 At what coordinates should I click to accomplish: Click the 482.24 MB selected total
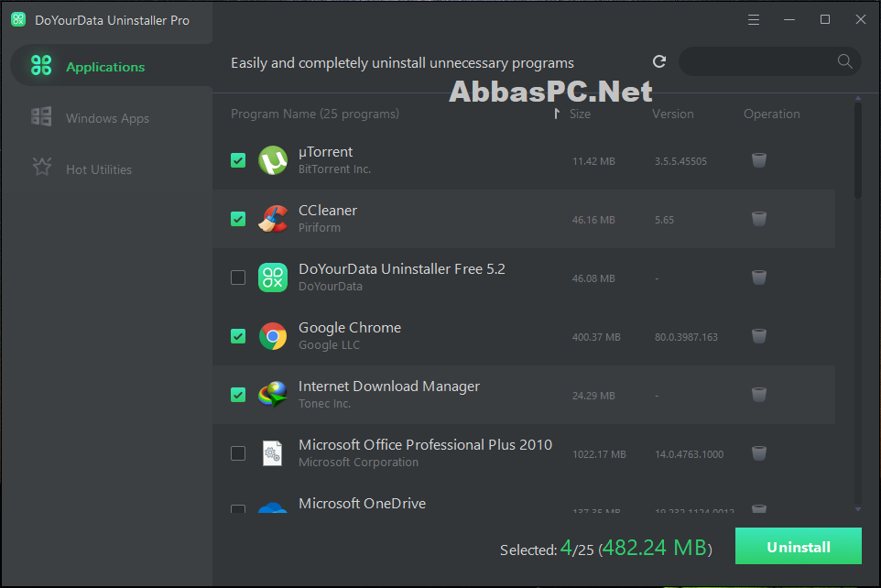pyautogui.click(x=654, y=548)
